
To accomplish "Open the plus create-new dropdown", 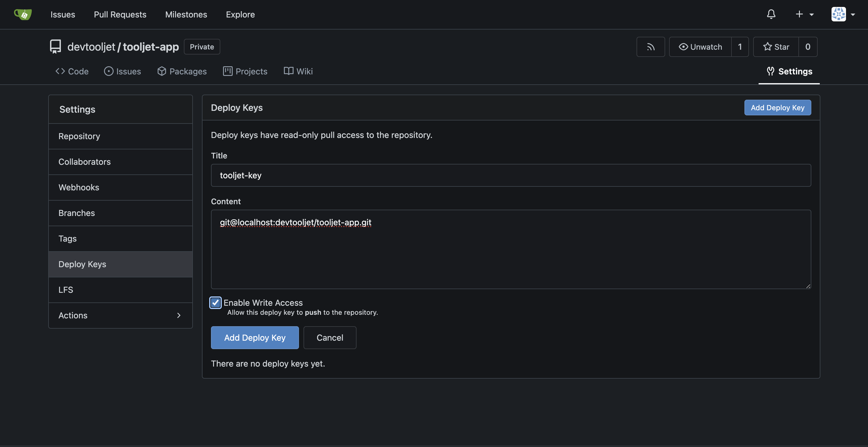I will tap(804, 14).
